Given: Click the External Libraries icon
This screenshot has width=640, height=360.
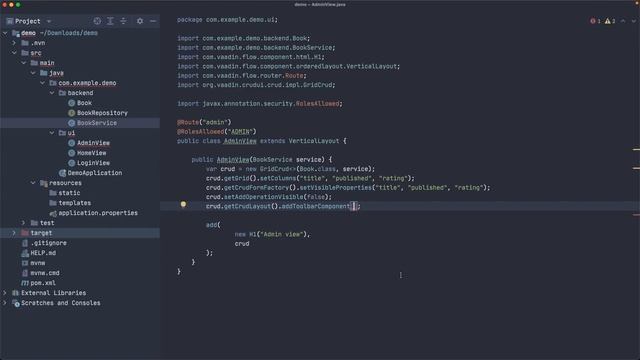Looking at the screenshot, I should 16,293.
